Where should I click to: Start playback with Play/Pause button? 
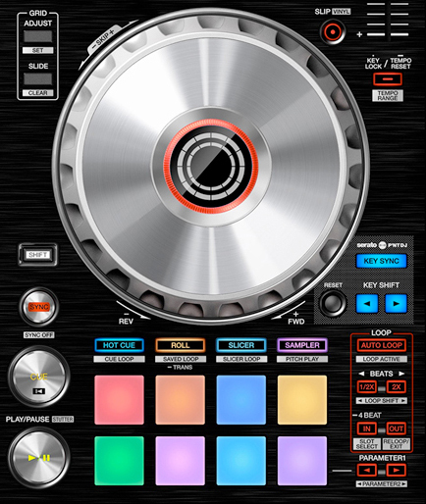tap(39, 457)
